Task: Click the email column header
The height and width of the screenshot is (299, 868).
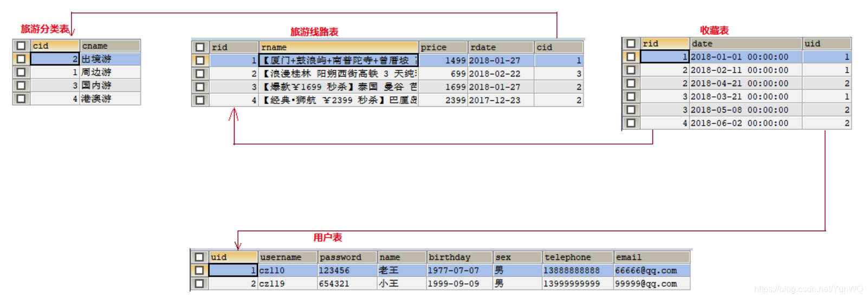Action: point(652,257)
